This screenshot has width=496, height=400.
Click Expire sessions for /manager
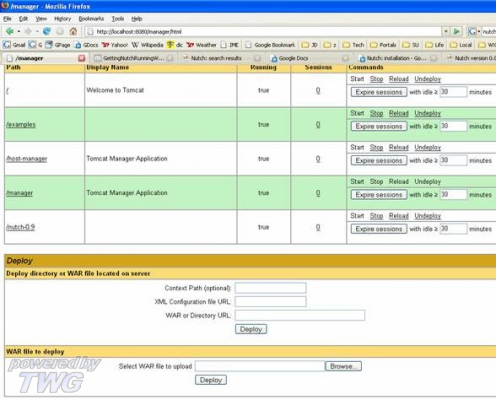379,195
